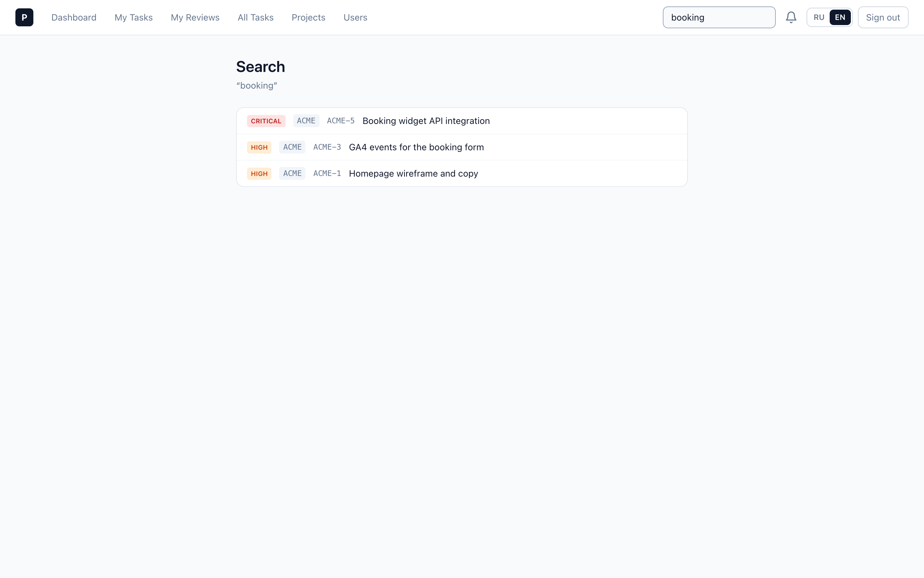
Task: Open the Dashboard page
Action: pyautogui.click(x=74, y=17)
